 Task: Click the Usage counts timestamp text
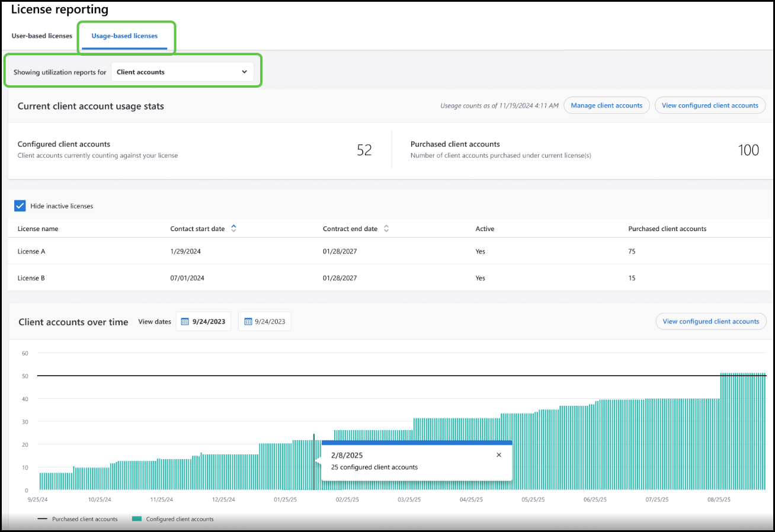click(x=499, y=105)
